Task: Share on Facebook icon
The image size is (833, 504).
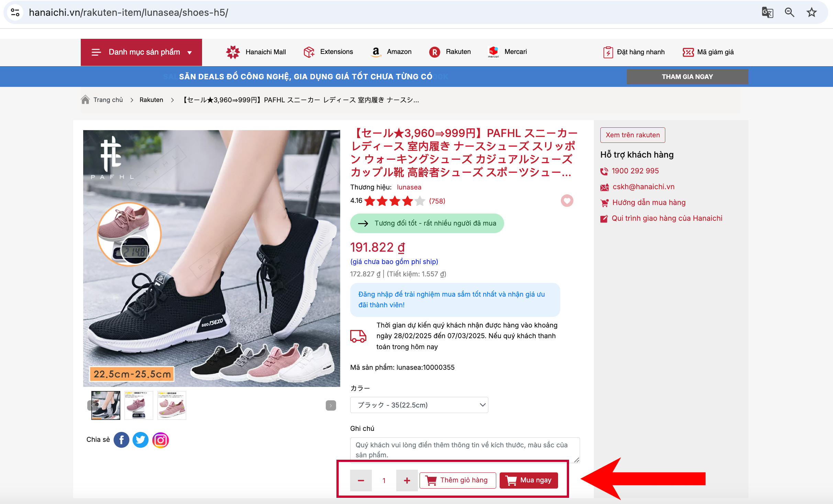Action: pyautogui.click(x=121, y=440)
